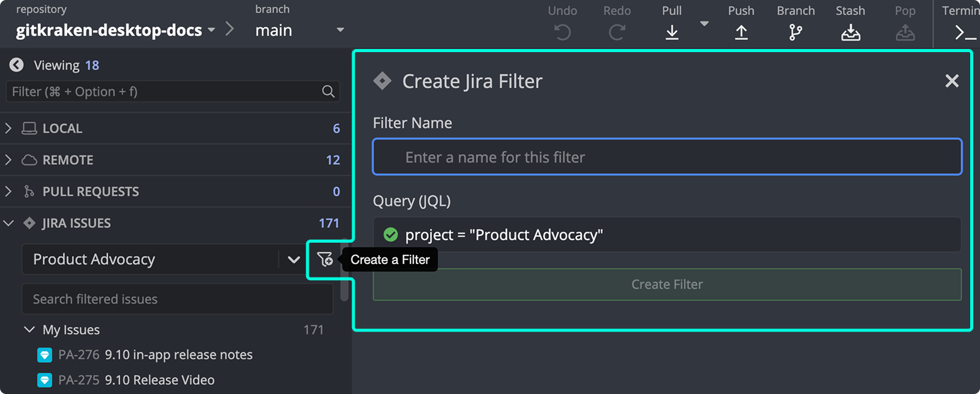Click the Redo toolbar icon
Image resolution: width=980 pixels, height=394 pixels.
[617, 32]
